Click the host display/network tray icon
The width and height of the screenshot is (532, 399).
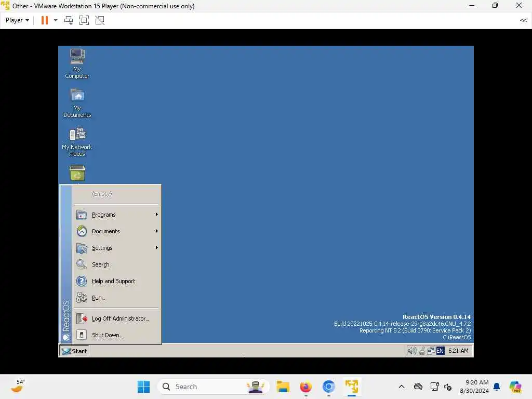434,387
